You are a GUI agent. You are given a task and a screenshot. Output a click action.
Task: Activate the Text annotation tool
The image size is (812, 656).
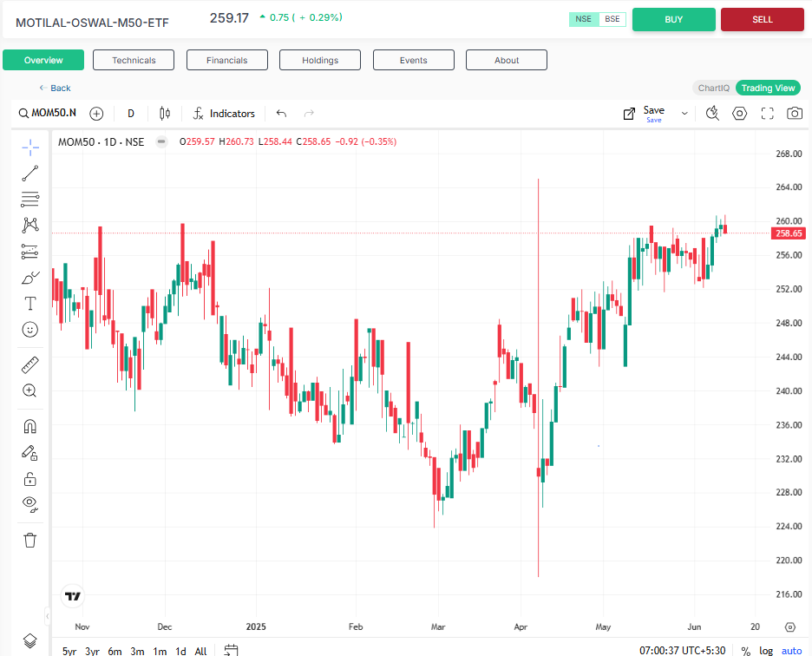pyautogui.click(x=30, y=304)
